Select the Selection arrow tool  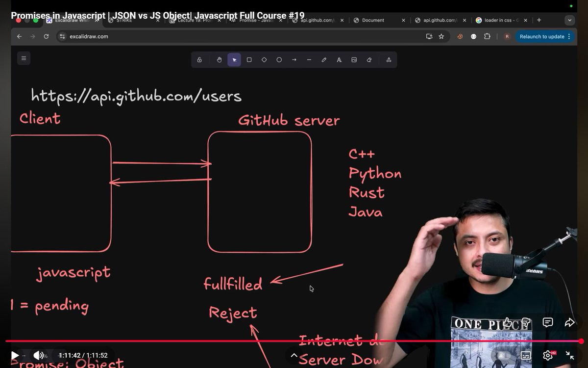234,60
